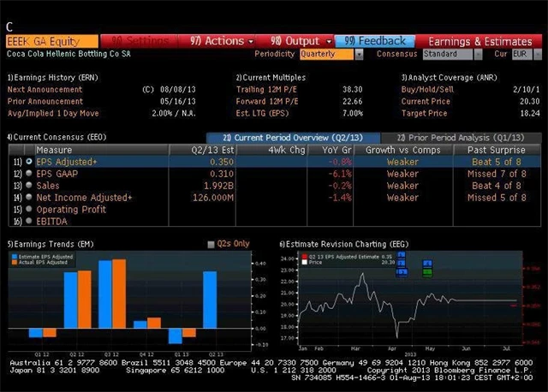Click the red Q2 13 EPS Estimate legend swatch
This screenshot has width=548, height=392.
pos(305,257)
